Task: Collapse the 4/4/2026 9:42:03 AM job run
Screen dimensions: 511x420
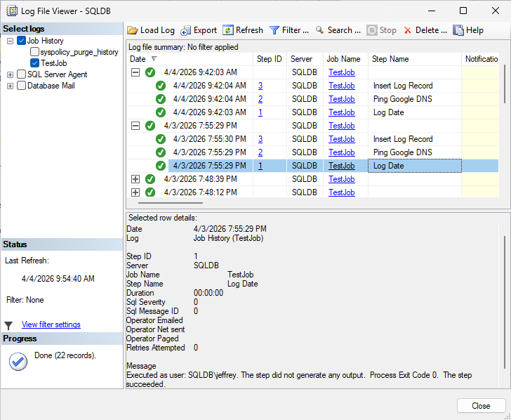Action: [x=135, y=72]
